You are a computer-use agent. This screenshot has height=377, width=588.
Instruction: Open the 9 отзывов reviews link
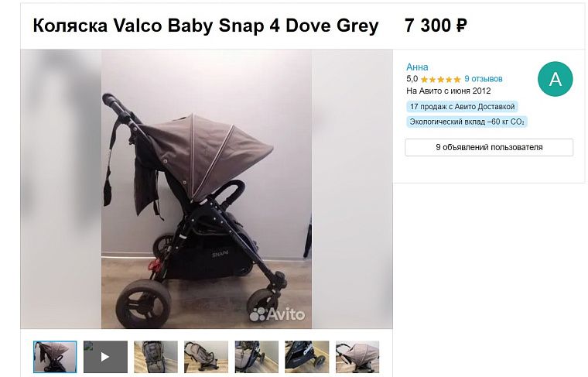(x=483, y=79)
